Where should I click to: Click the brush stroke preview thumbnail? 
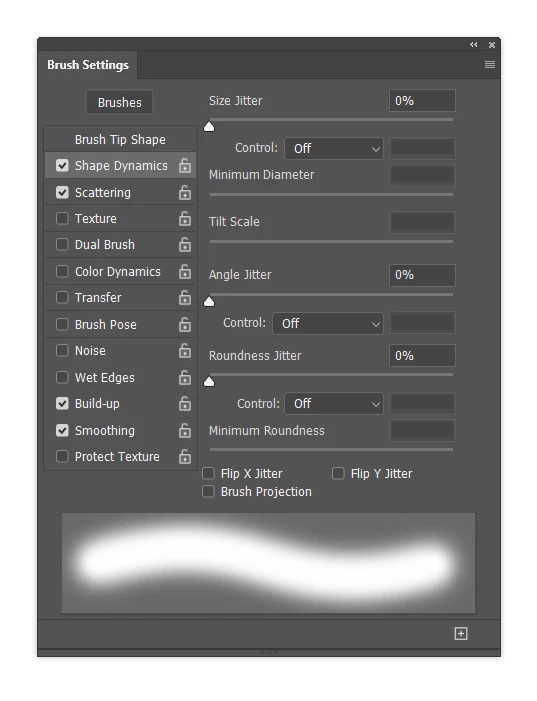(x=269, y=563)
